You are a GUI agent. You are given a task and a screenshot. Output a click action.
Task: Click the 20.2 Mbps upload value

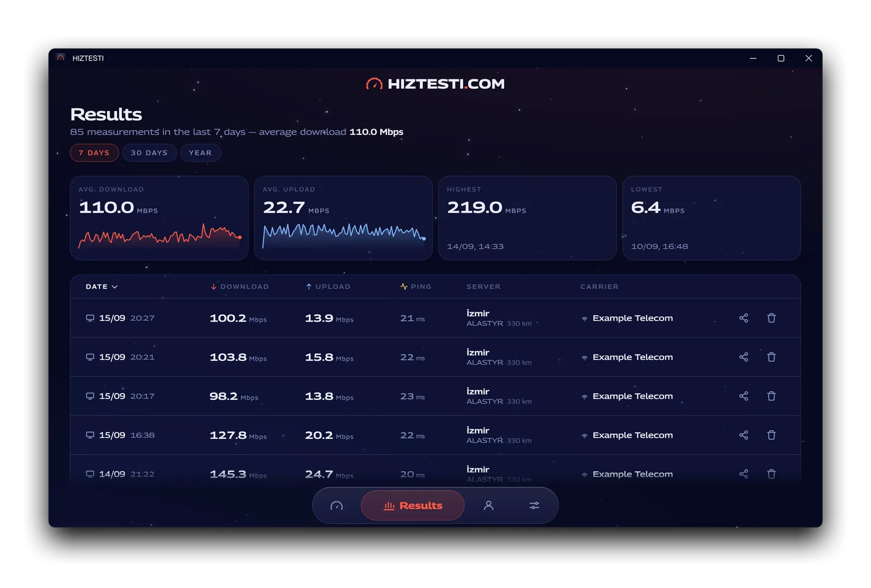pos(329,435)
